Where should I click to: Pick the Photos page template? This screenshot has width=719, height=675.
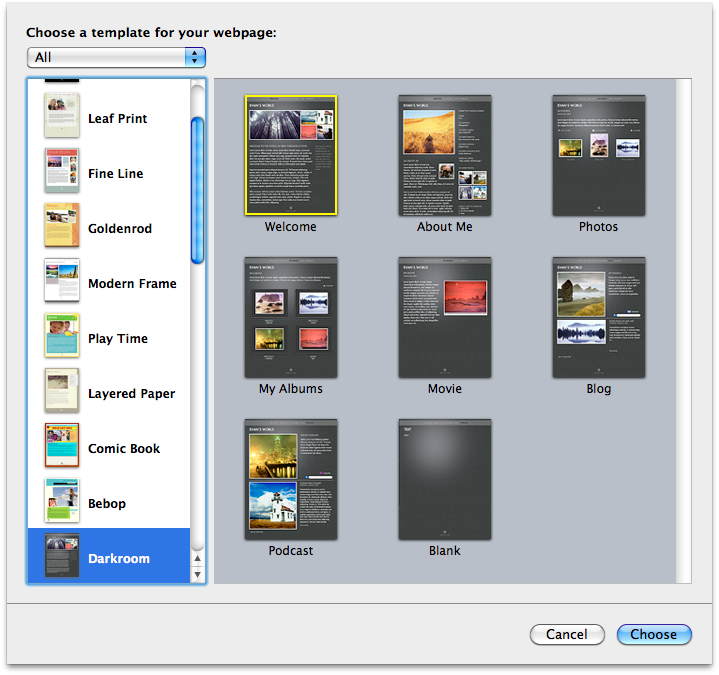598,156
